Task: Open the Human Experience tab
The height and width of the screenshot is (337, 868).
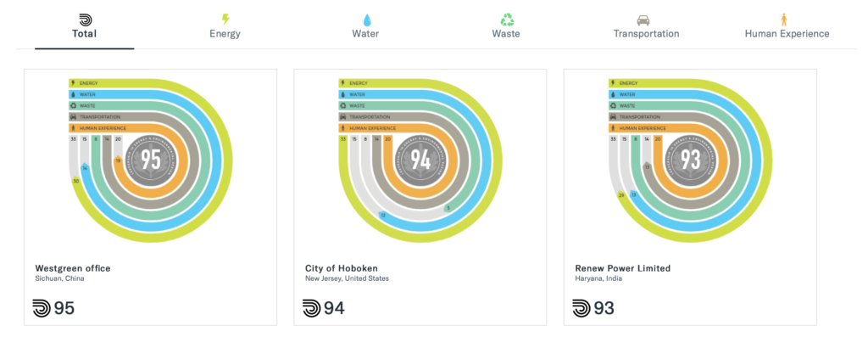Action: (787, 34)
